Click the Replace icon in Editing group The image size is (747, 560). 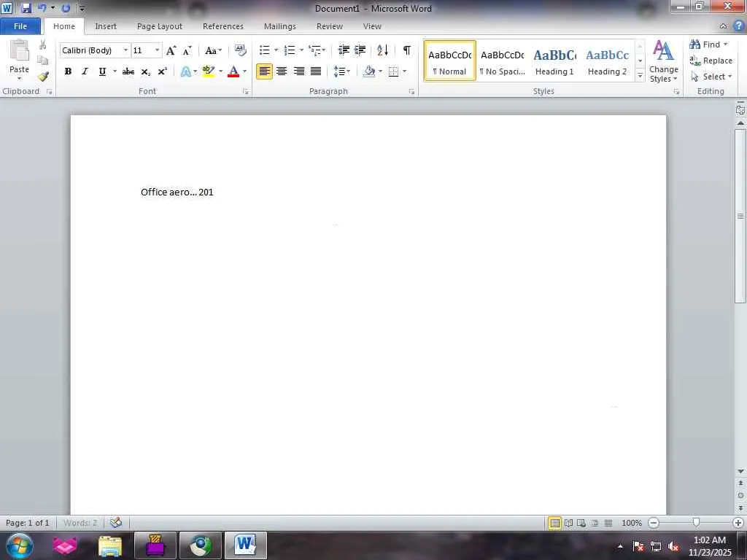tap(694, 61)
